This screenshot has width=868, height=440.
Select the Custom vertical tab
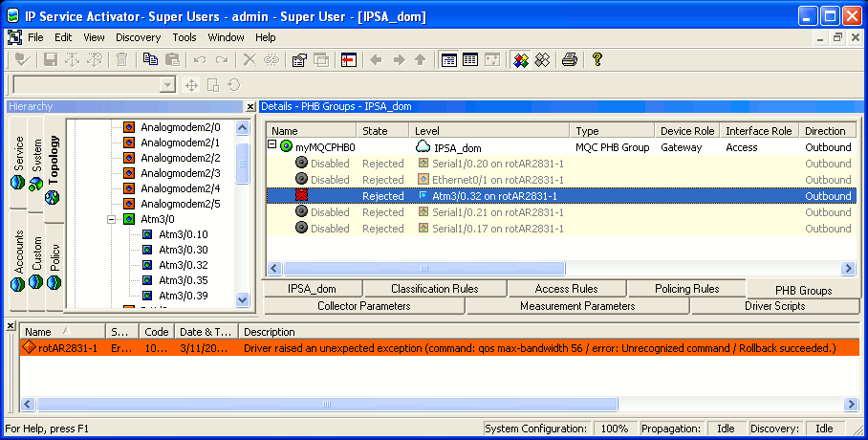36,262
